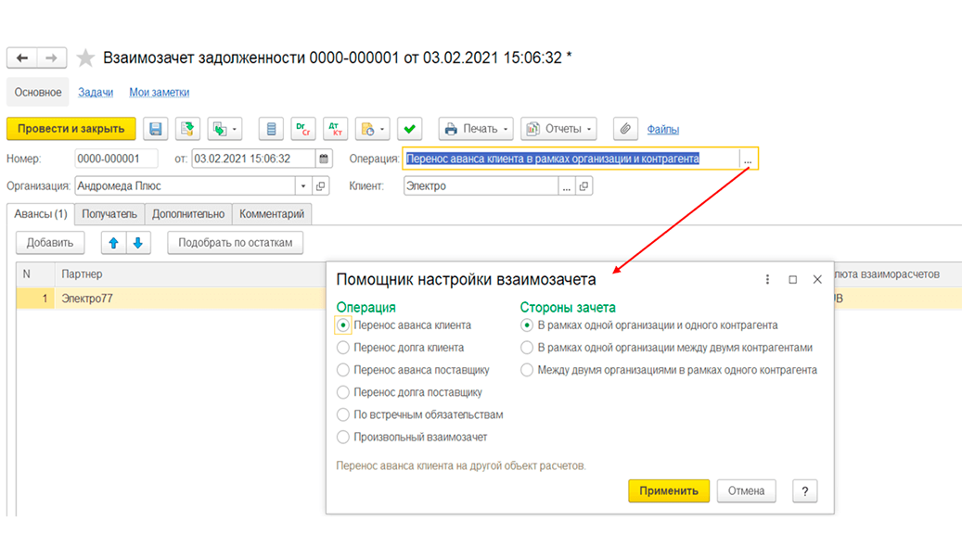Image resolution: width=962 pixels, height=560 pixels.
Task: Select the Электро77 table row cell
Action: pos(189,299)
